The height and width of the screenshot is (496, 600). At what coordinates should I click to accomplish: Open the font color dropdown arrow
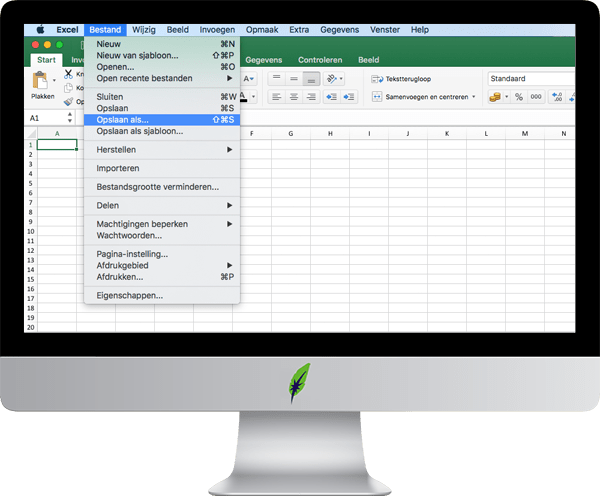tap(253, 97)
